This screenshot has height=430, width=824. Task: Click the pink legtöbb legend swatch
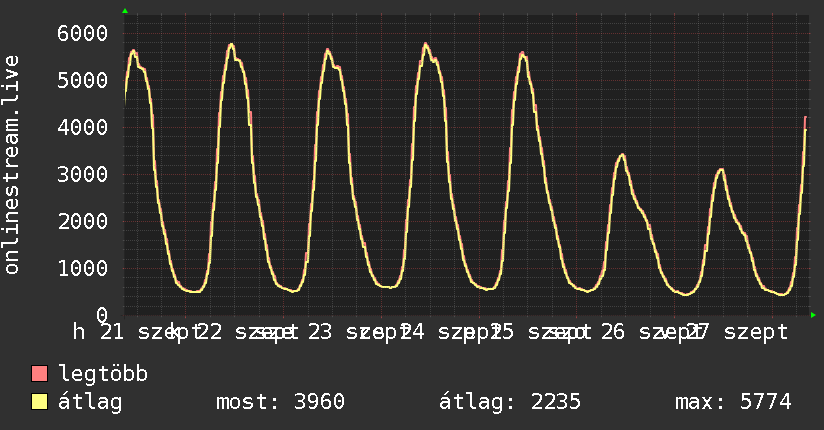click(39, 374)
